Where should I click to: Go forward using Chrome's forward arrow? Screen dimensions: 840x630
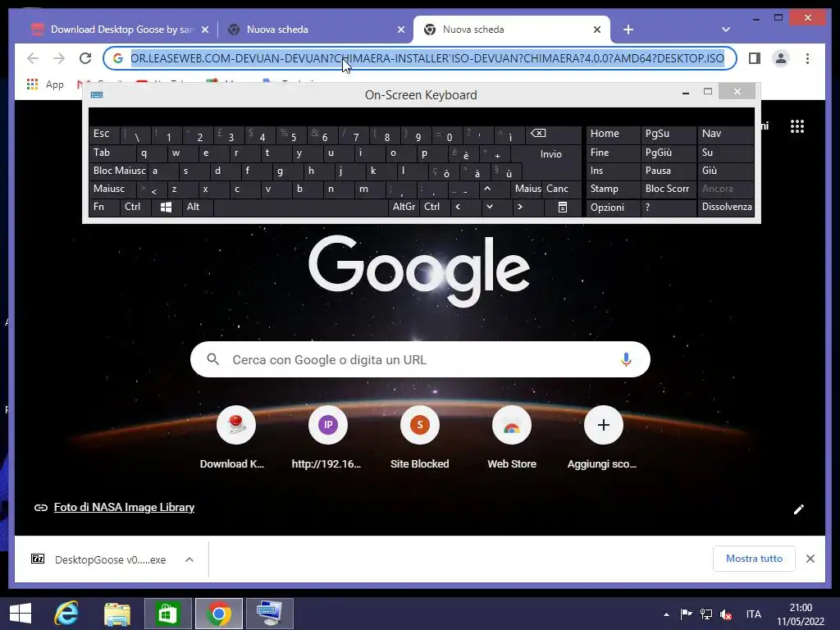(x=59, y=58)
